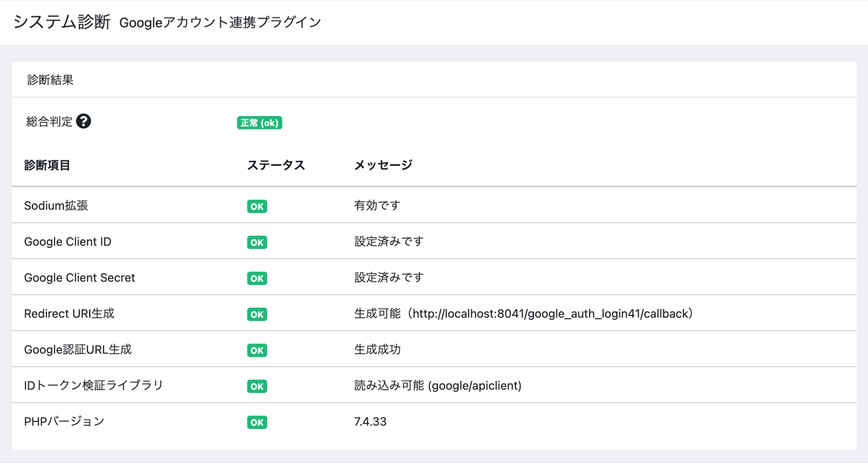
Task: Click the Google認証URL生成 row label
Action: [x=77, y=349]
